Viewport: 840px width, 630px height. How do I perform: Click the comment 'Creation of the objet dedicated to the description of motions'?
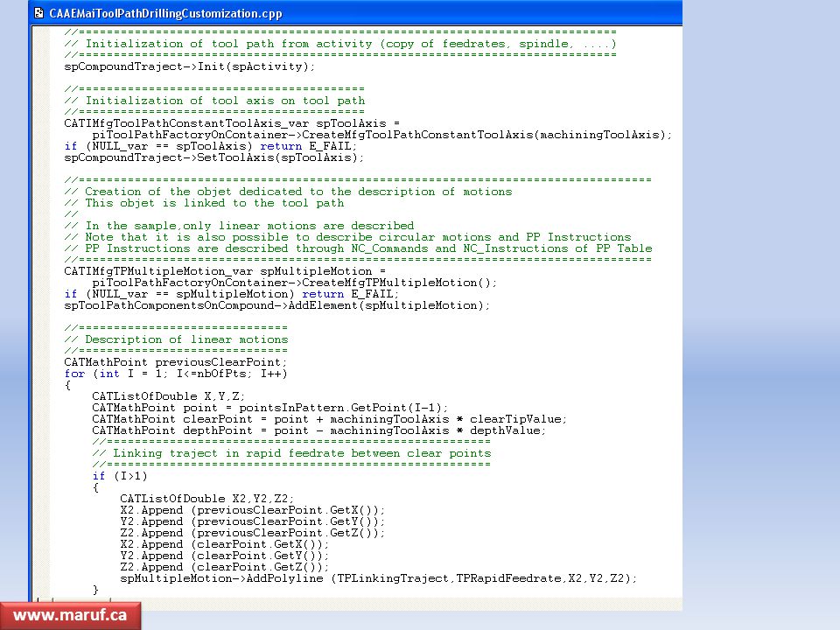coord(288,192)
